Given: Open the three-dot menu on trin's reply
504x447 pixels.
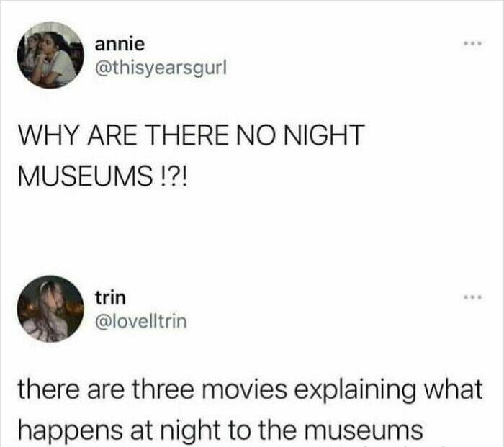Looking at the screenshot, I should click(474, 297).
